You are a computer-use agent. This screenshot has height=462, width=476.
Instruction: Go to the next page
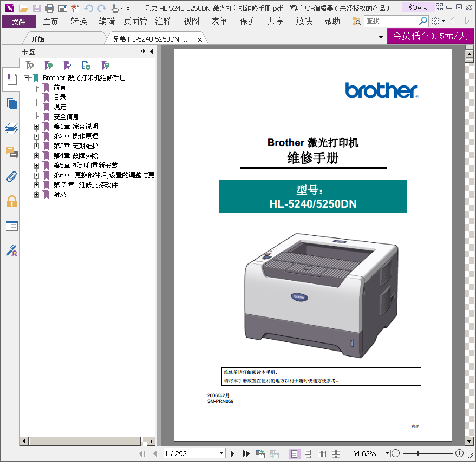point(232,453)
